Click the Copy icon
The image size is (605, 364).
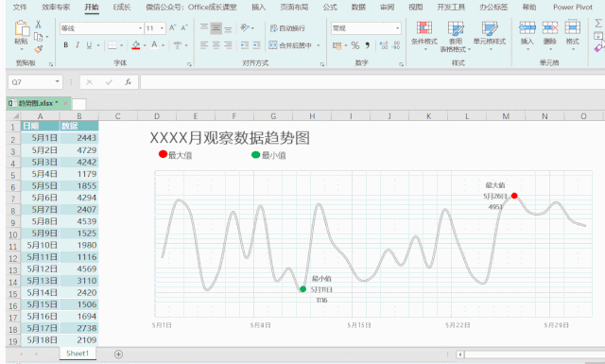pos(38,37)
